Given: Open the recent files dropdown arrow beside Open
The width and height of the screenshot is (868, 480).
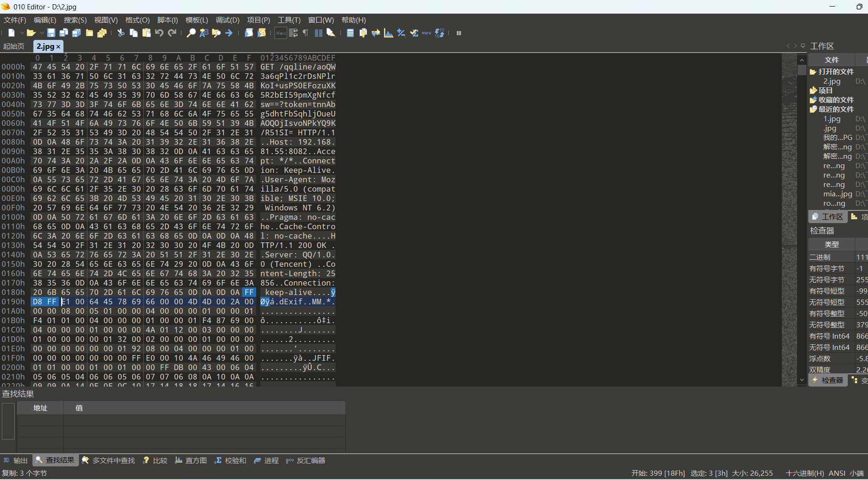Looking at the screenshot, I should pos(41,33).
